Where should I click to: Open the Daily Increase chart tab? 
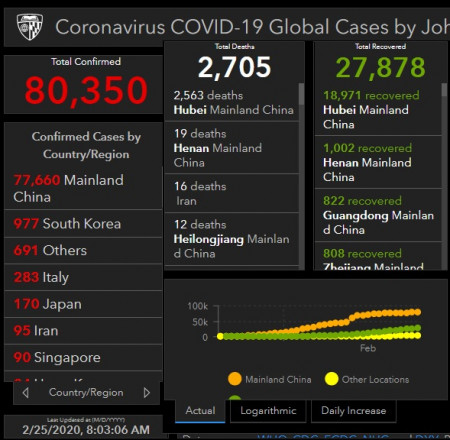click(x=354, y=411)
